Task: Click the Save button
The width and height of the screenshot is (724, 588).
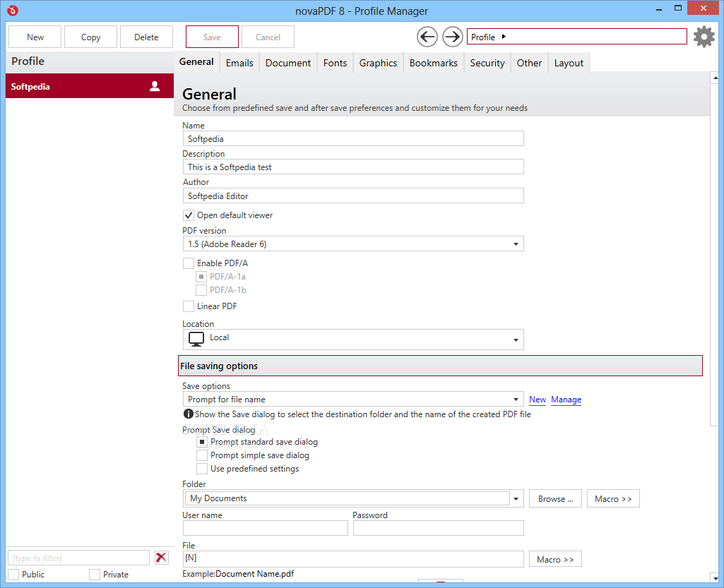Action: (x=212, y=37)
